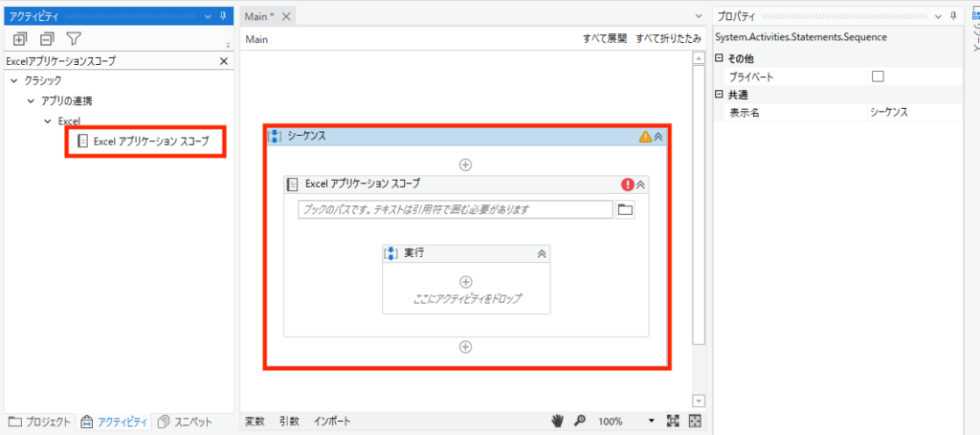Collapse the 共通 property category
The image size is (980, 435).
[719, 95]
